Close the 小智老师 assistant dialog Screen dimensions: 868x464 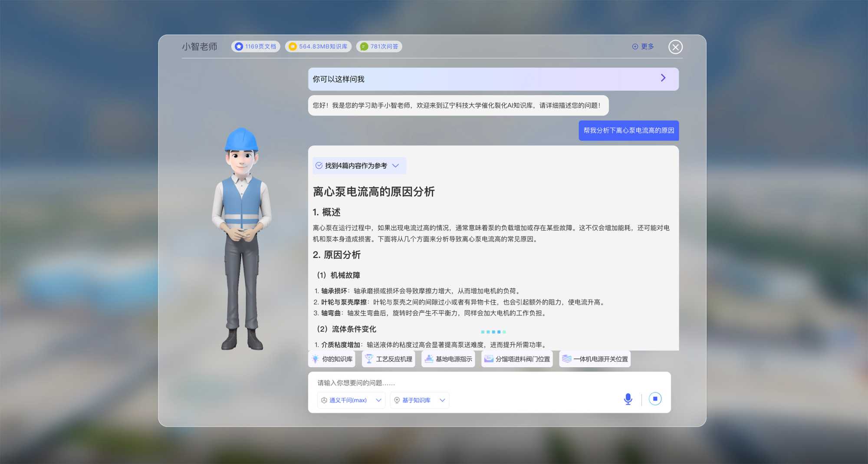tap(675, 47)
